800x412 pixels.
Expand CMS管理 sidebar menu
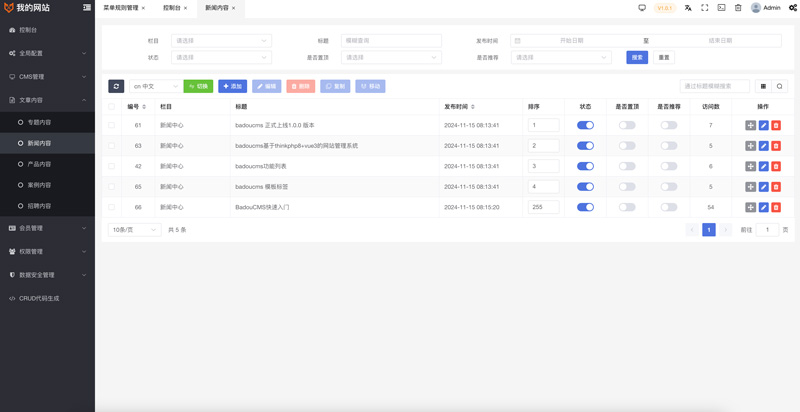point(47,76)
